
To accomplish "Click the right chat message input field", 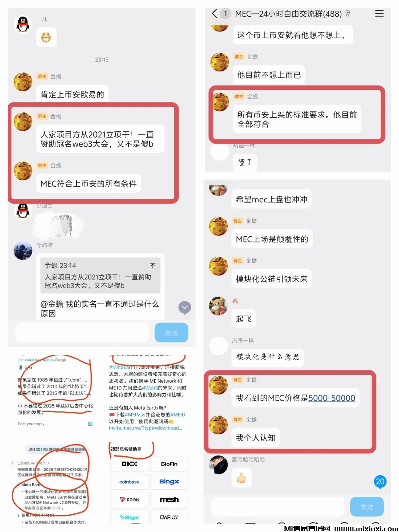I will pos(278,507).
